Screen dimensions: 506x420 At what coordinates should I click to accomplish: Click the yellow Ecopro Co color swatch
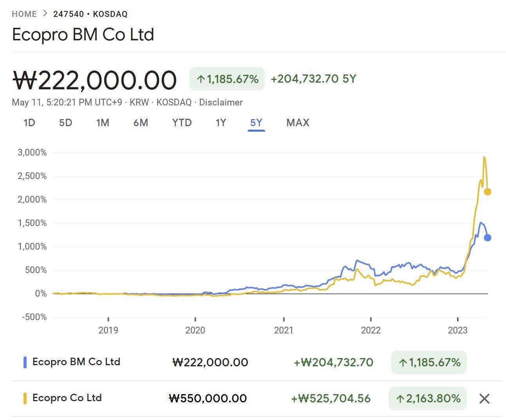25,398
